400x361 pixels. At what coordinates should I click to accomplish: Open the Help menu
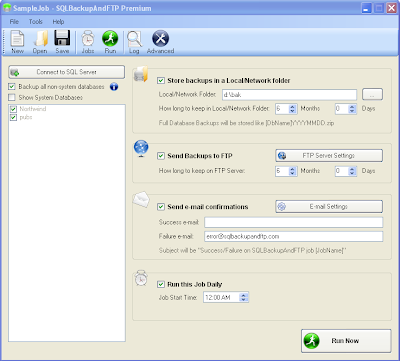pyautogui.click(x=58, y=22)
